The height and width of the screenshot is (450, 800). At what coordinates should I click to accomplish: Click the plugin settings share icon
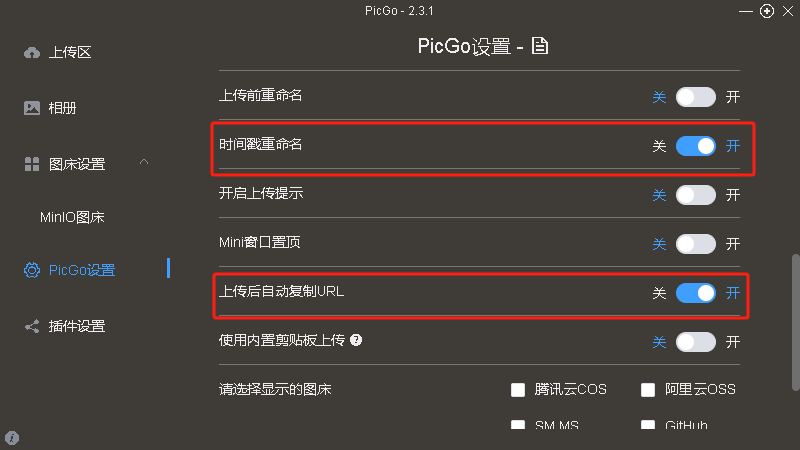32,327
